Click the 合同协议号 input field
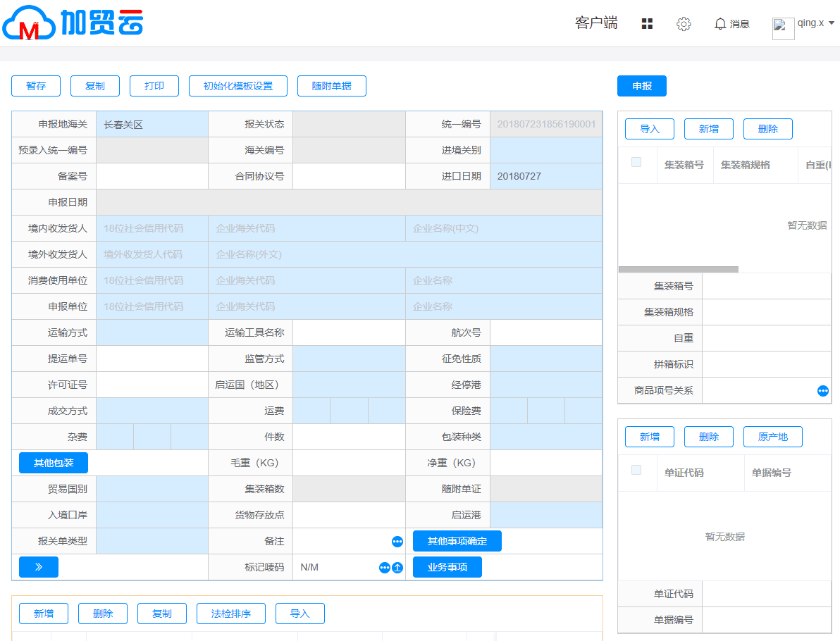The width and height of the screenshot is (840, 641). (349, 176)
